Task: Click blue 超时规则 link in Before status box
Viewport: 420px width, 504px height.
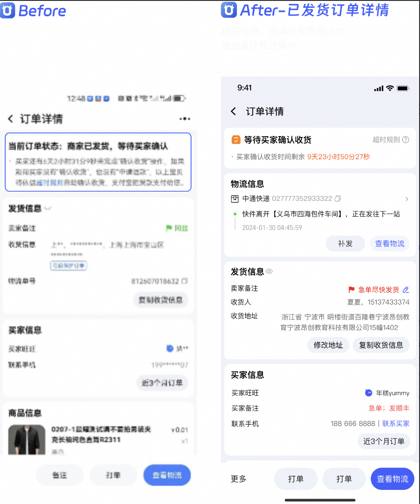Action: [49, 182]
